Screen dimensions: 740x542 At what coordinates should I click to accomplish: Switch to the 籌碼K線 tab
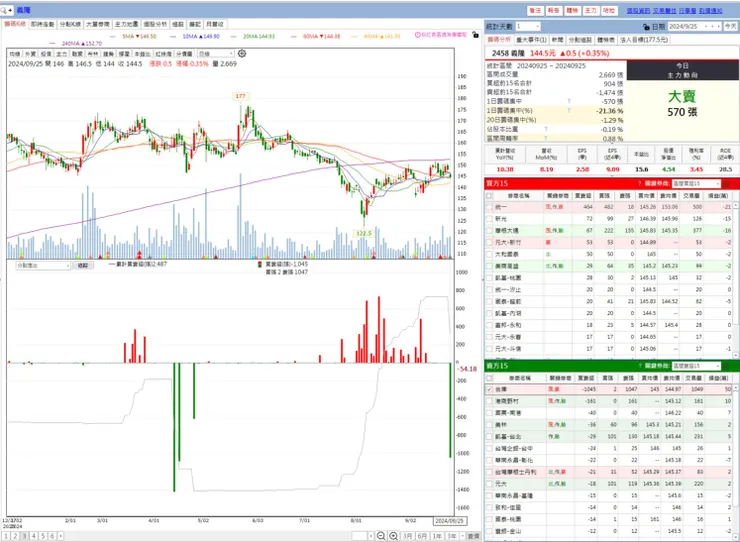15,24
